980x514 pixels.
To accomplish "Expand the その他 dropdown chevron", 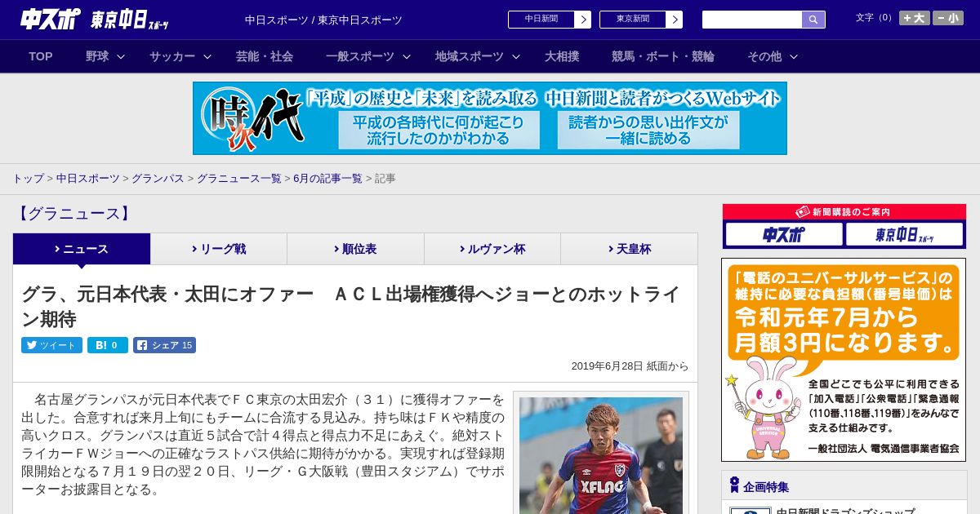I will (794, 57).
